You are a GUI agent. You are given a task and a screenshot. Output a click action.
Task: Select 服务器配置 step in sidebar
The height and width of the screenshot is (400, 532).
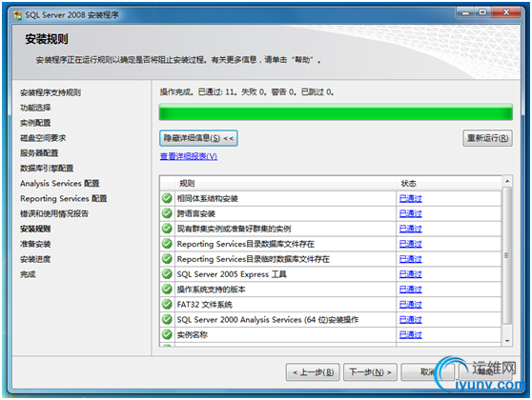coord(39,153)
